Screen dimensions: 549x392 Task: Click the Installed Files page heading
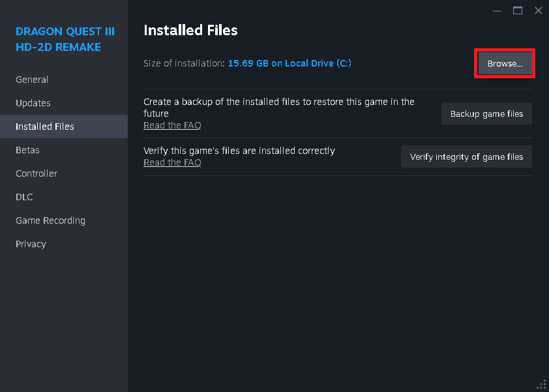point(190,31)
